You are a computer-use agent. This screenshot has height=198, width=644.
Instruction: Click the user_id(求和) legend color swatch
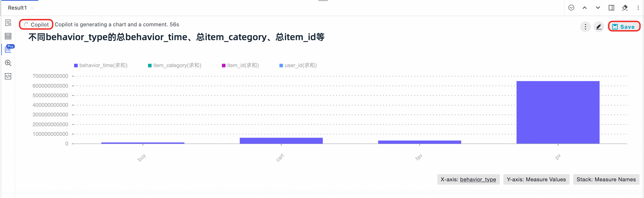coord(281,65)
